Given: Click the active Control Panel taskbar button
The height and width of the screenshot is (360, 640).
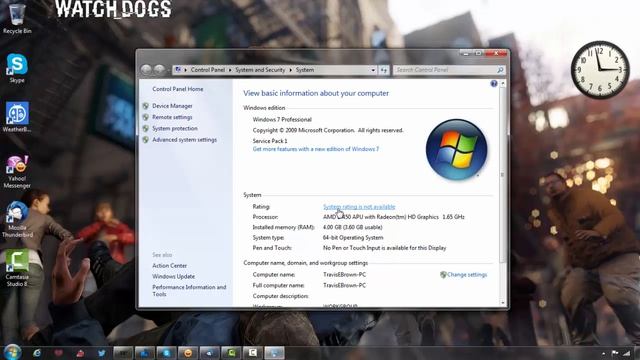Looking at the screenshot, I should point(274,353).
